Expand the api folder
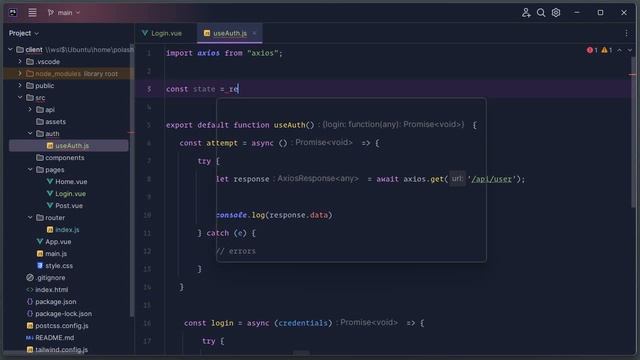The width and height of the screenshot is (640, 360). (30, 109)
